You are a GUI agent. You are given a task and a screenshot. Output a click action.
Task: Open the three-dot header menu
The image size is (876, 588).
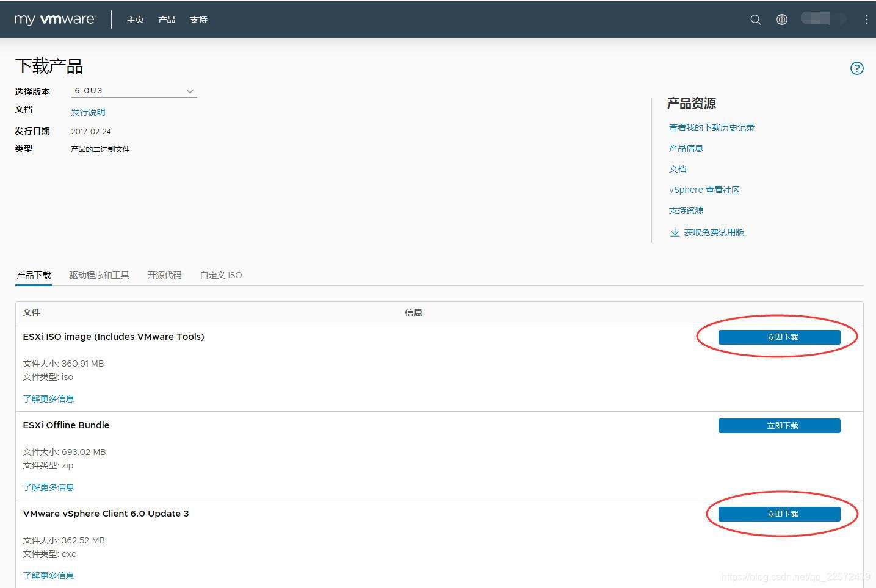866,20
